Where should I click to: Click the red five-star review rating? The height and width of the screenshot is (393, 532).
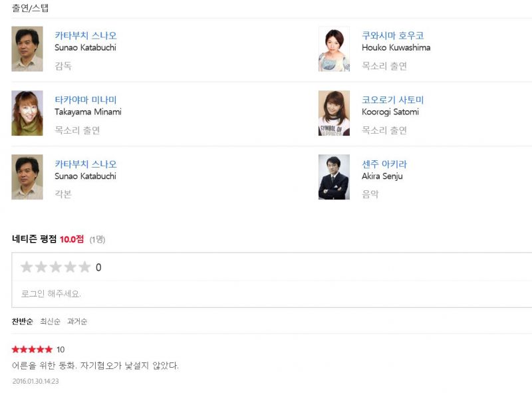[x=32, y=349]
